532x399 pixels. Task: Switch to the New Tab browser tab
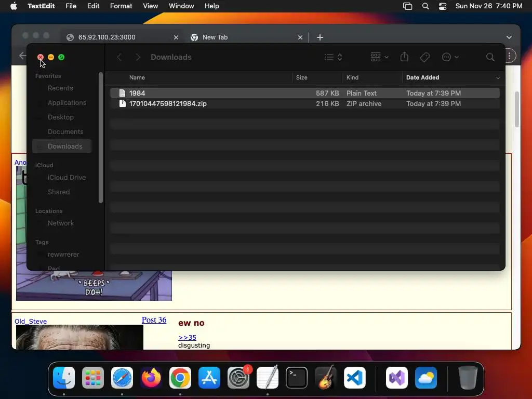246,37
